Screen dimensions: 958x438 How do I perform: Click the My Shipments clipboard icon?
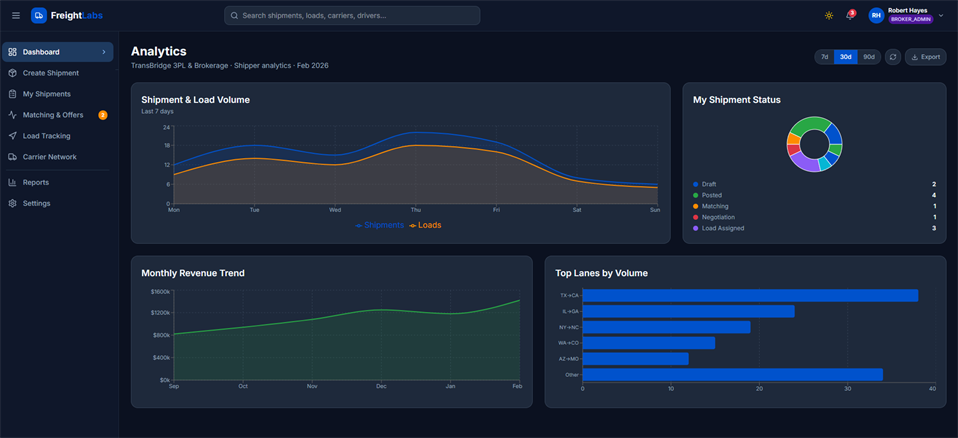pos(12,94)
